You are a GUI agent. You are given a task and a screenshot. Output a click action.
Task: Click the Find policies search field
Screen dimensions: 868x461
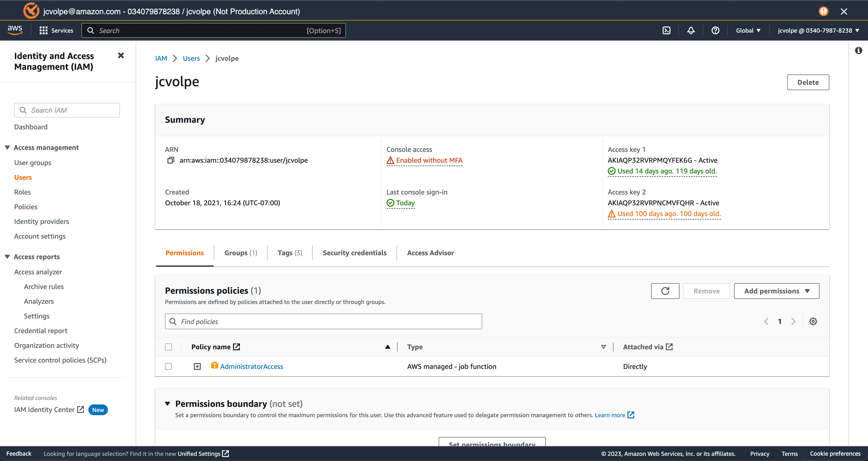point(323,321)
